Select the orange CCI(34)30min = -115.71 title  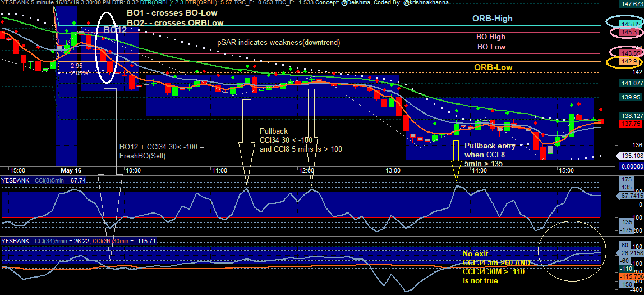[125, 240]
